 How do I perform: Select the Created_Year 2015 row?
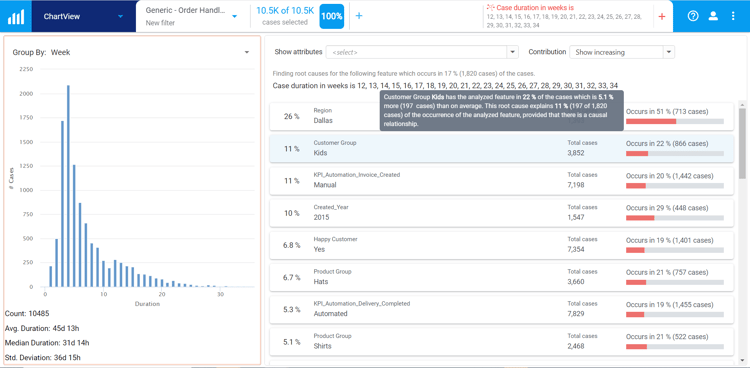[x=501, y=213]
